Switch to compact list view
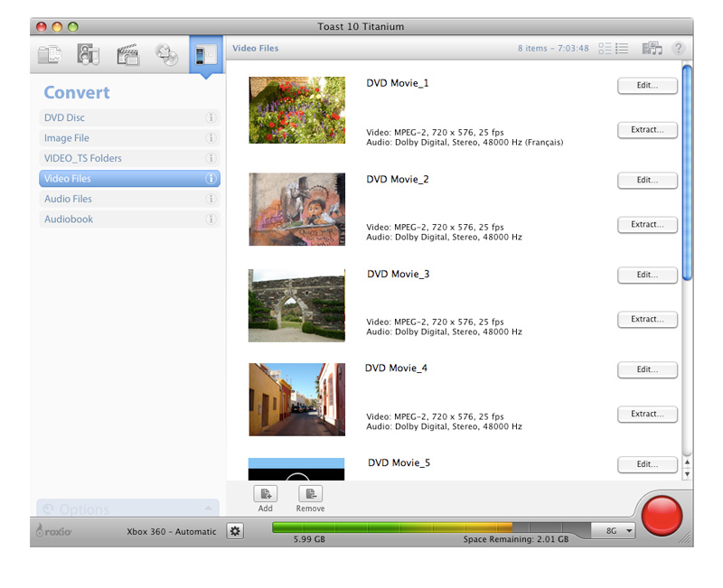This screenshot has height=588, width=723. click(622, 49)
